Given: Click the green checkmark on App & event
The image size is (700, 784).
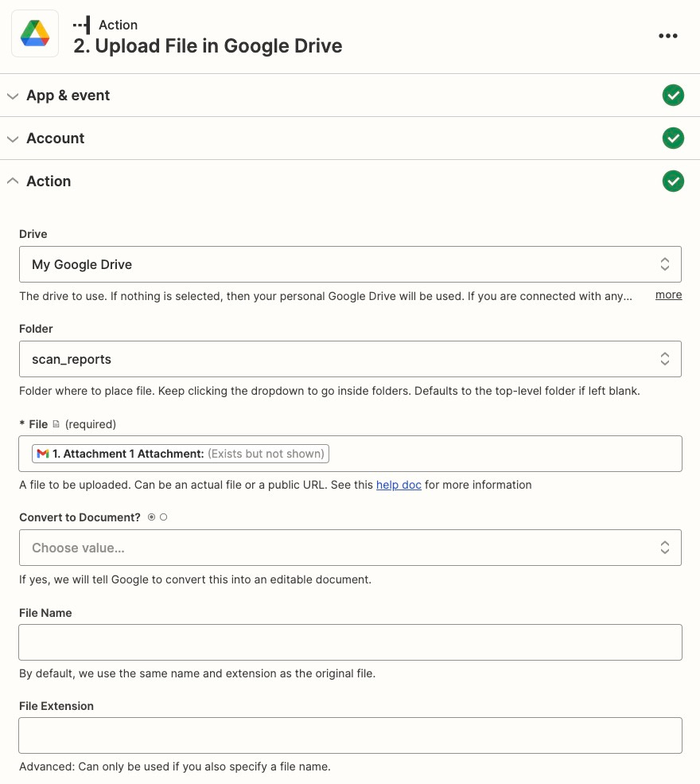Looking at the screenshot, I should tap(673, 95).
